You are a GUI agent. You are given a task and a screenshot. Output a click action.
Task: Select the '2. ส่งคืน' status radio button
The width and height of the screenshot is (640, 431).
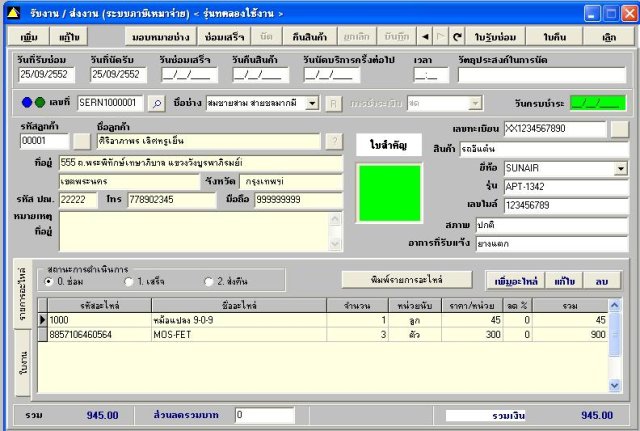pos(209,281)
